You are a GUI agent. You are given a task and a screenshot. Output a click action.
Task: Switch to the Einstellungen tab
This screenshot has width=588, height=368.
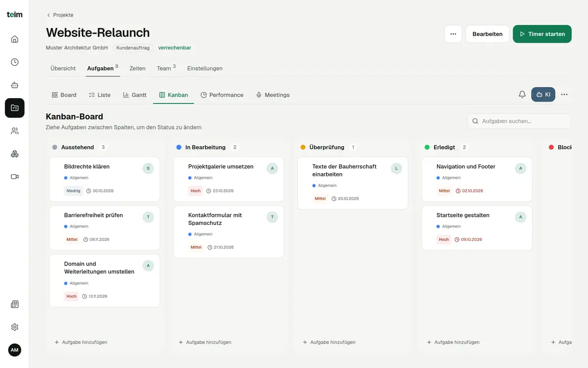(x=205, y=68)
